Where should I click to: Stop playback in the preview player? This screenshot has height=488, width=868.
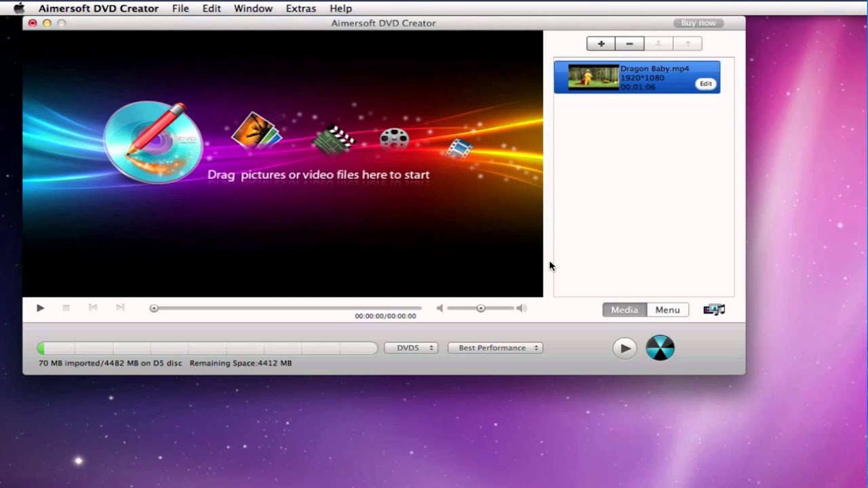point(66,308)
